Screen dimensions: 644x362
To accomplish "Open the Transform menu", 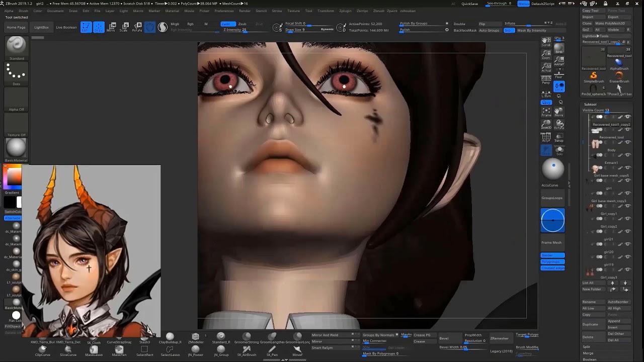I will (326, 11).
